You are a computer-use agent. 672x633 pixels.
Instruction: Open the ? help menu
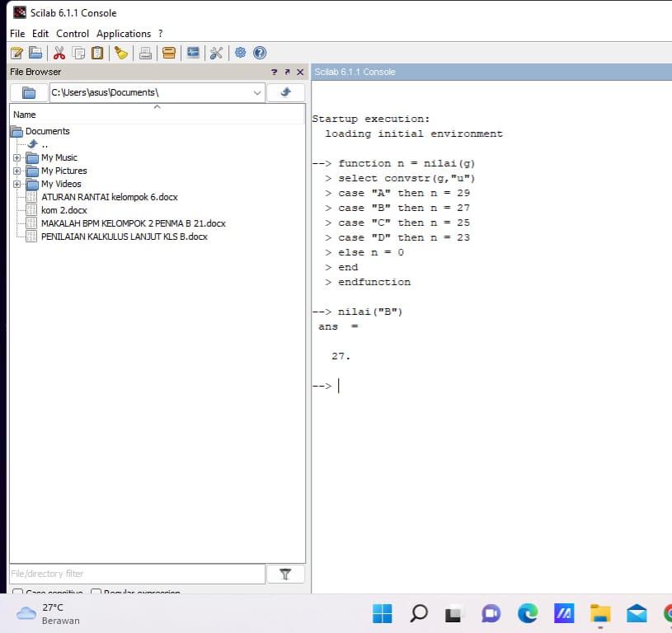[x=160, y=34]
